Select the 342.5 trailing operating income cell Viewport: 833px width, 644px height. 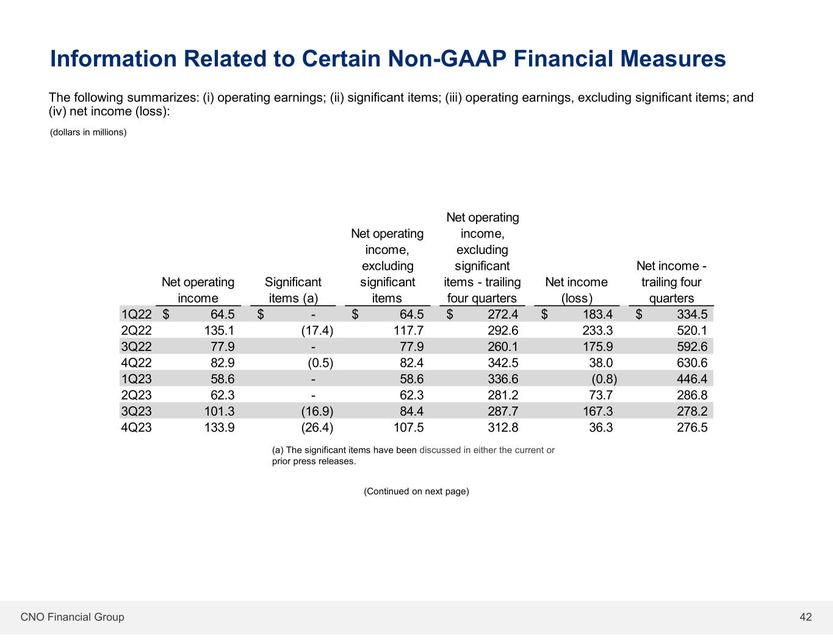pyautogui.click(x=503, y=363)
